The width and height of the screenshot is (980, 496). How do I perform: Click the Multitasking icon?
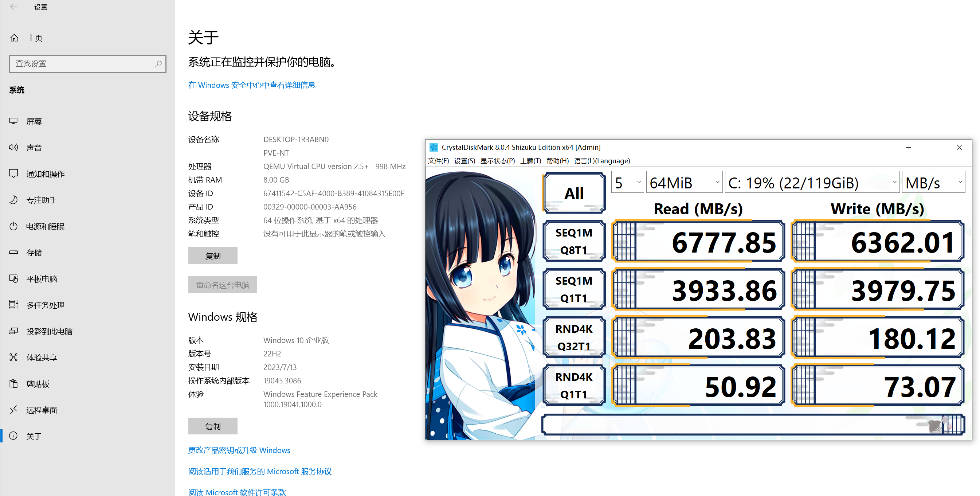tap(13, 305)
